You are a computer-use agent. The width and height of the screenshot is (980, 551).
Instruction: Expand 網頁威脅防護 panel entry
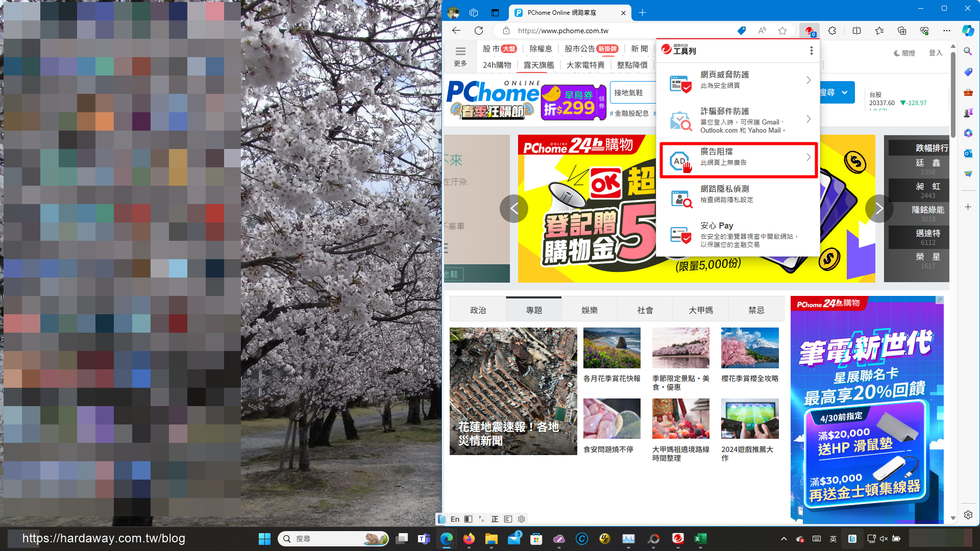click(739, 81)
